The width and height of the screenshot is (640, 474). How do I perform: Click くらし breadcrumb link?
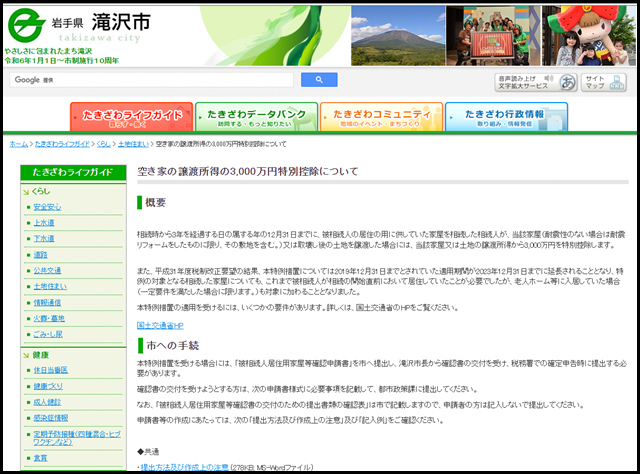click(x=103, y=144)
